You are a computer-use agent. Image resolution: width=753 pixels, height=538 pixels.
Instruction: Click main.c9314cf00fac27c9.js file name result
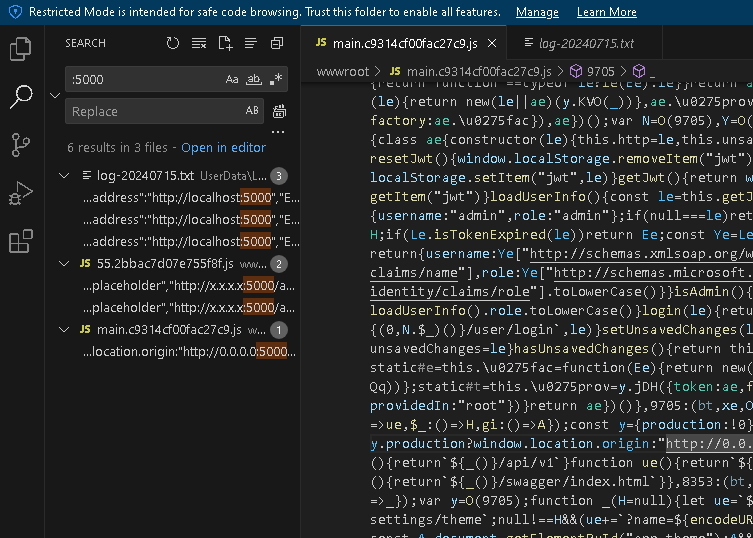(x=169, y=330)
